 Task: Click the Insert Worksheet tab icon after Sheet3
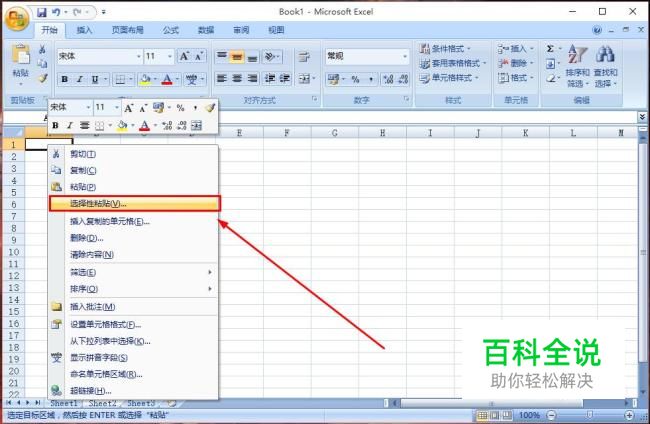(172, 403)
